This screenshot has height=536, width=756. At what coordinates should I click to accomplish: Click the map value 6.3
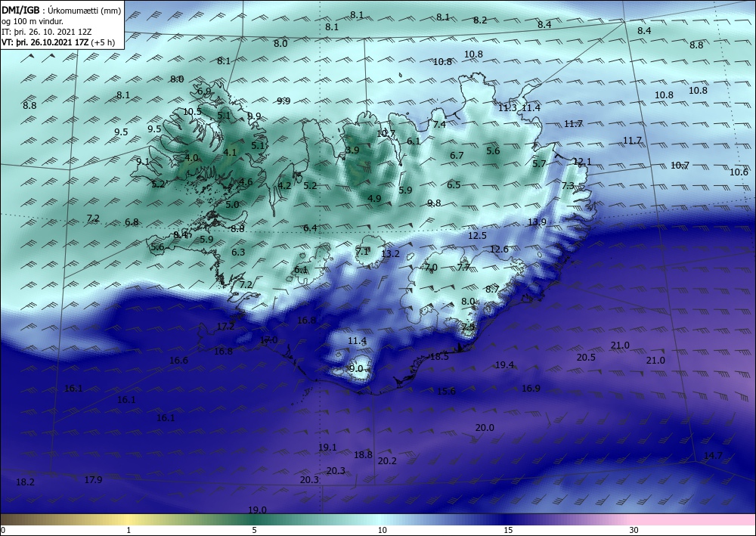click(238, 252)
